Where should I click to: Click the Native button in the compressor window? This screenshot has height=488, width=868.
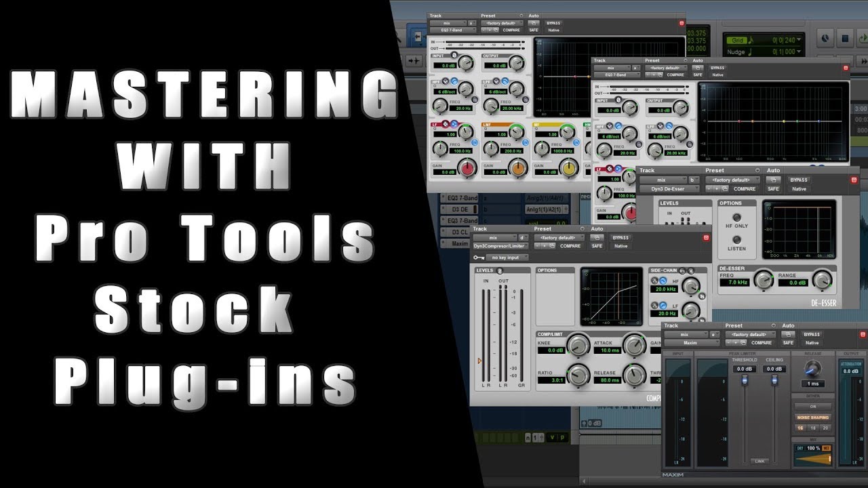point(620,246)
